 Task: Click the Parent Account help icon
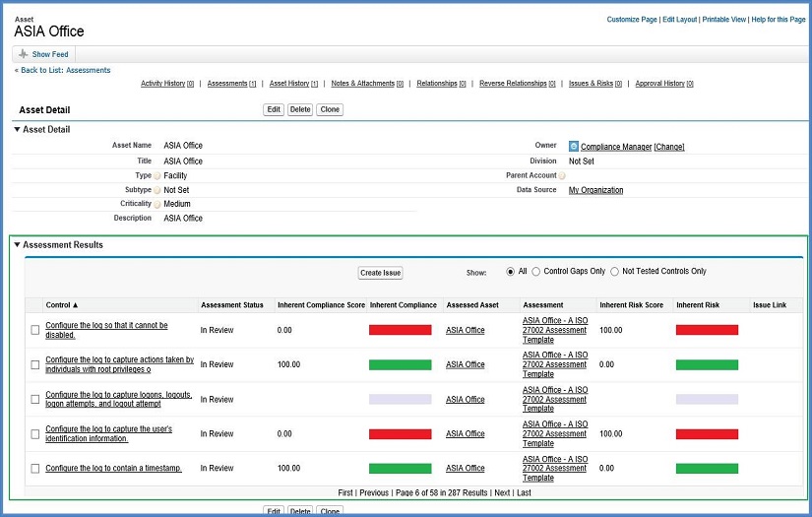[562, 175]
